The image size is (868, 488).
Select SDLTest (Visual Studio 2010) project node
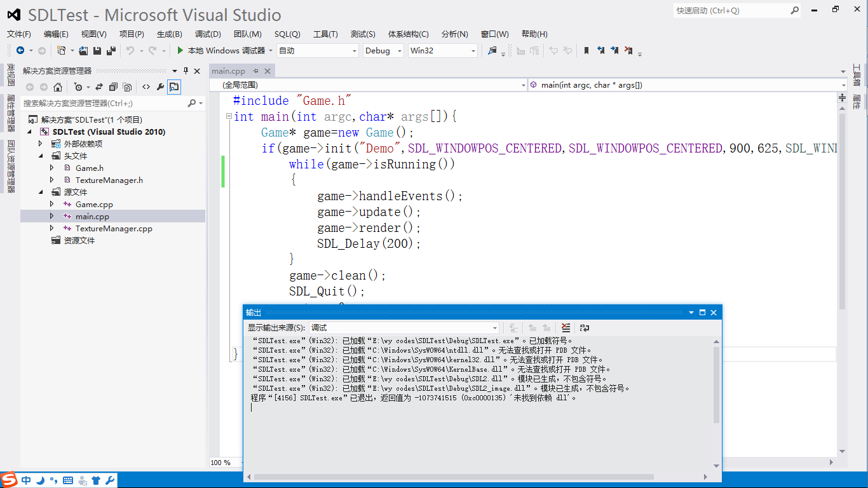tap(109, 132)
